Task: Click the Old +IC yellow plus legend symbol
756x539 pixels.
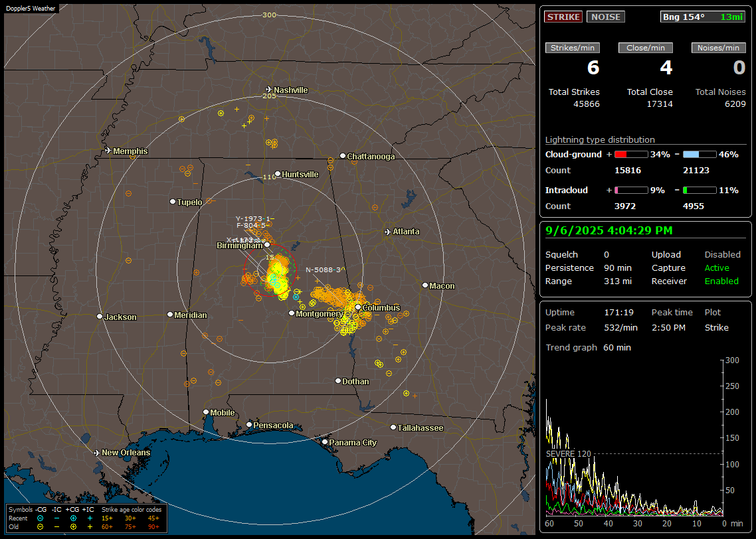Action: pos(90,527)
